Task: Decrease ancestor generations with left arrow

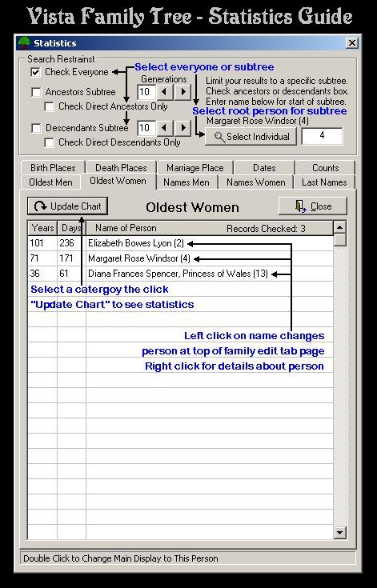Action: tap(164, 92)
